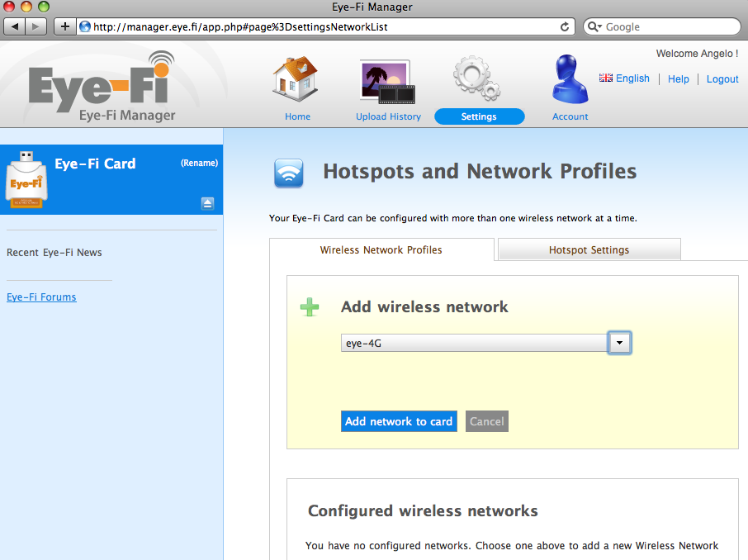Click the Recent Eye-Fi News heading

pos(54,252)
